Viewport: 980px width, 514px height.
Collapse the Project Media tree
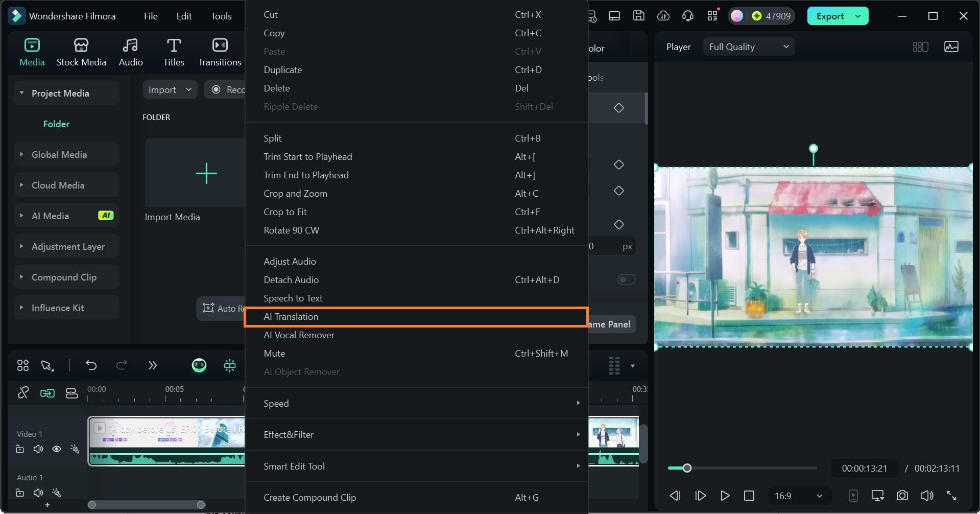tap(21, 93)
